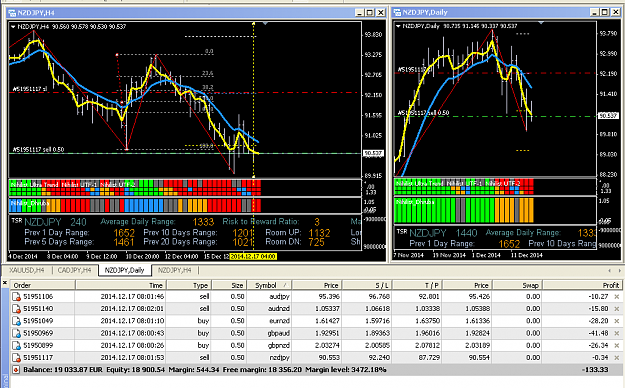Click highlighted date label 2014.12.17 04:00
This screenshot has height=388, width=625.
coord(253,256)
